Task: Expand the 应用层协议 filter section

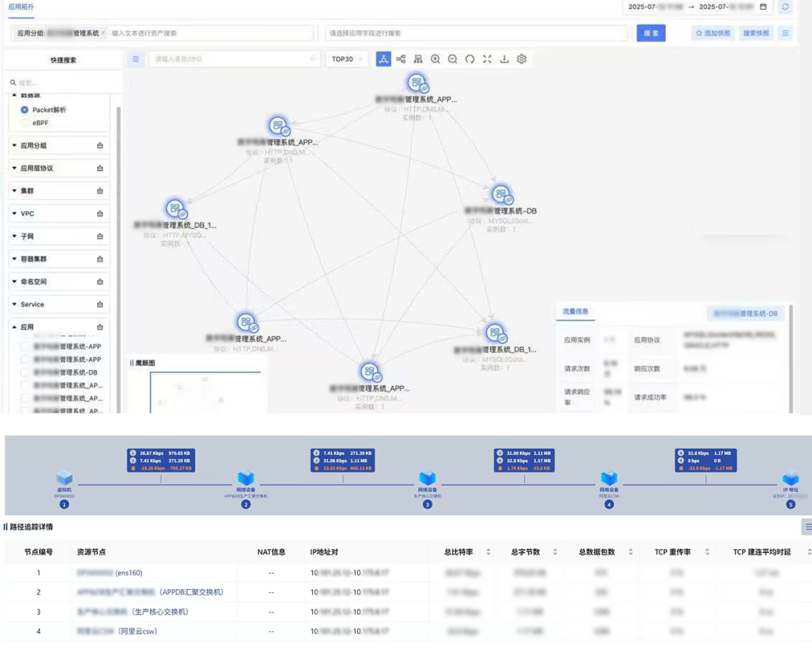Action: pyautogui.click(x=59, y=168)
